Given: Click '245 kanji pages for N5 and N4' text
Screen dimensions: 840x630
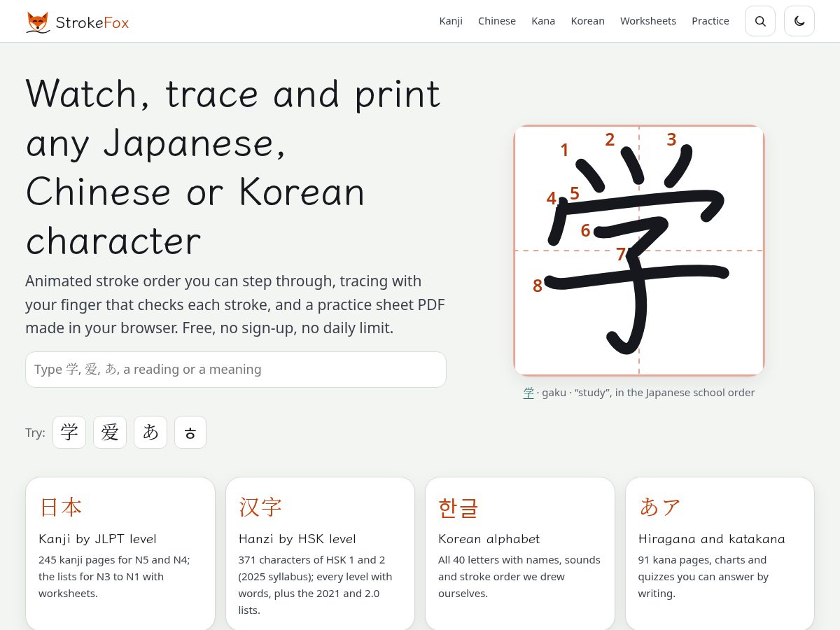Looking at the screenshot, I should click(115, 577).
